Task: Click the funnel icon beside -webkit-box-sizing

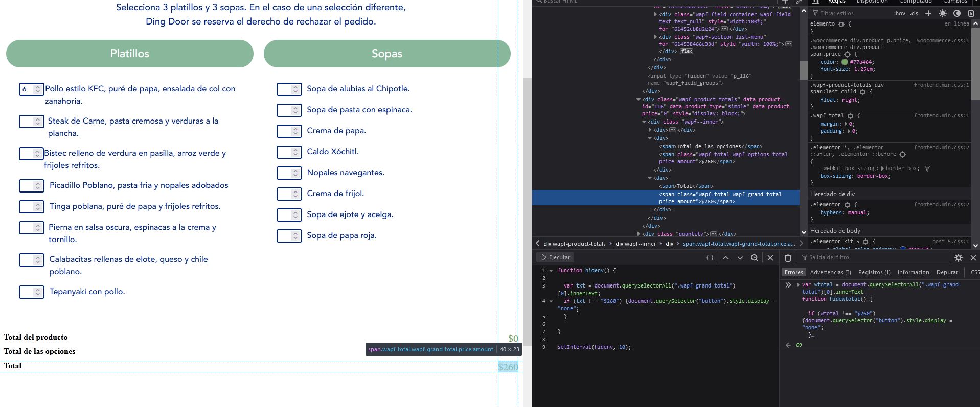Action: [927, 169]
